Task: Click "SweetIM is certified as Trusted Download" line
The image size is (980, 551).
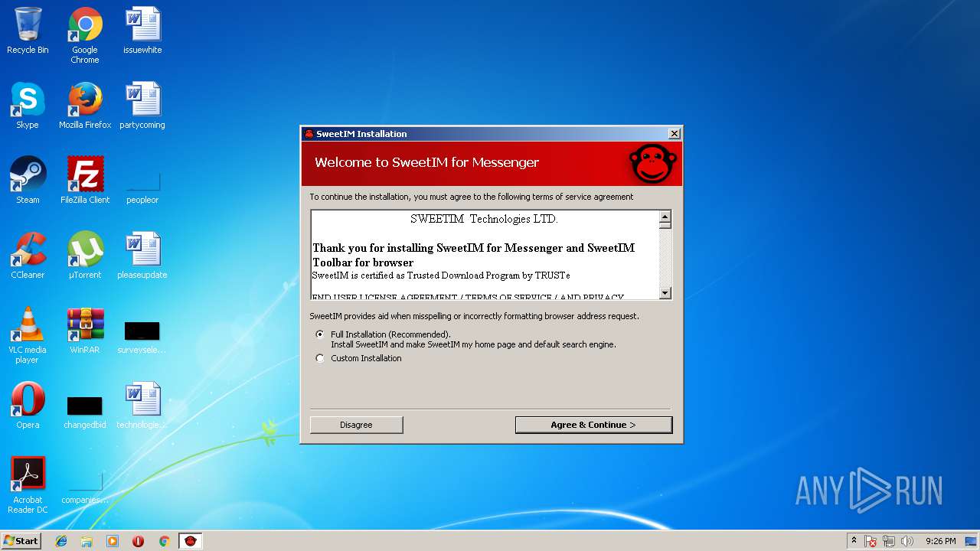Action: 441,275
